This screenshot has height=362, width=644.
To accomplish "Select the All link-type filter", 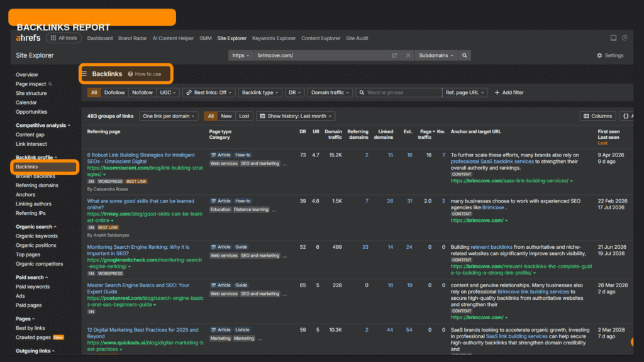I will pyautogui.click(x=94, y=93).
